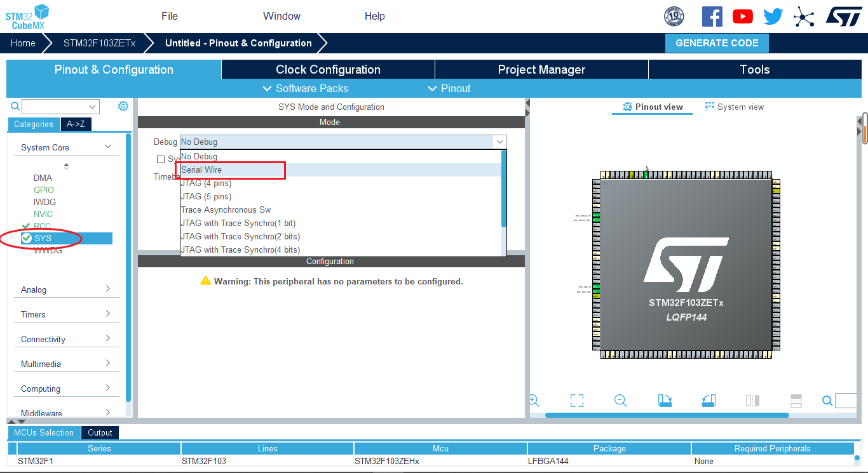Switch to System view
This screenshot has height=473, width=868.
tap(735, 107)
